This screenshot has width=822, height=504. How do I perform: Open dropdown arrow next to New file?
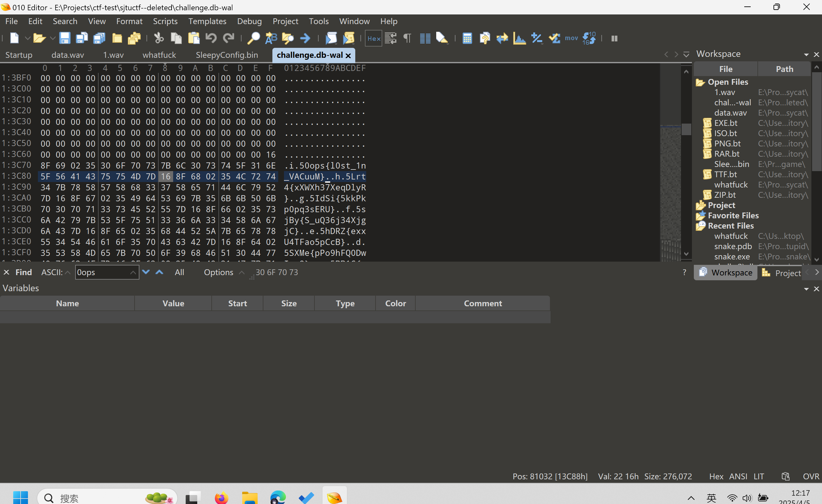coord(28,38)
